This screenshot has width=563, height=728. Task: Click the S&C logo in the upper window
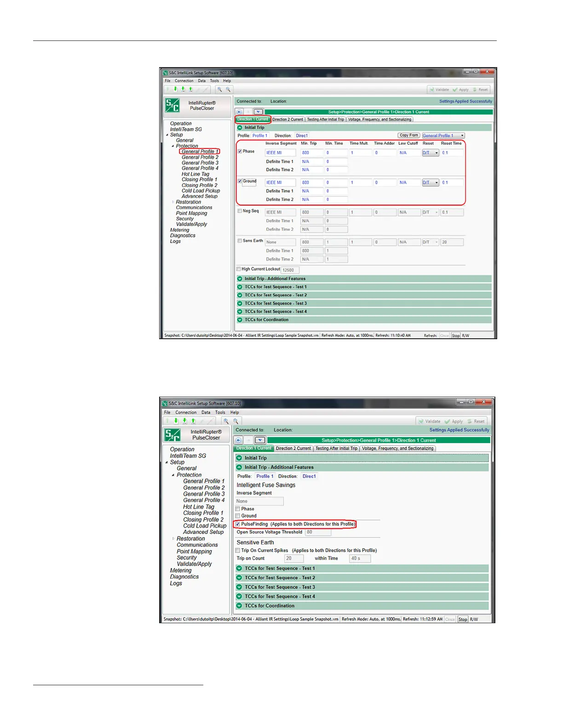tap(172, 105)
